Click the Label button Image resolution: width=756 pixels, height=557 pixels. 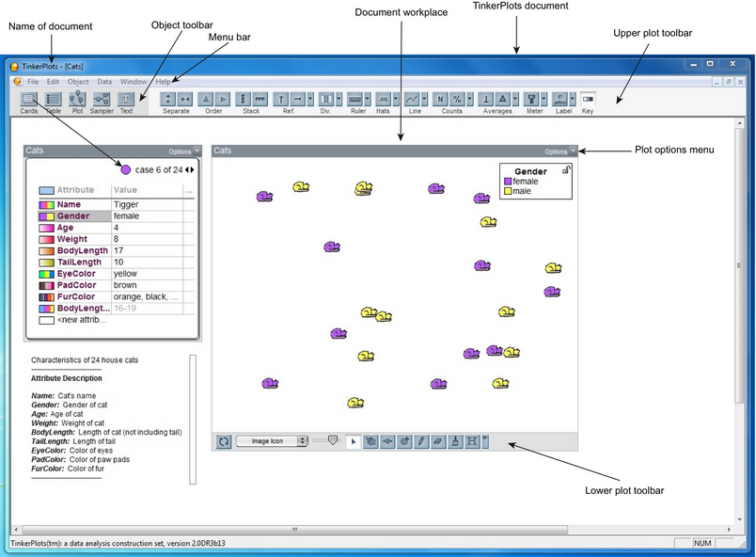coord(559,100)
